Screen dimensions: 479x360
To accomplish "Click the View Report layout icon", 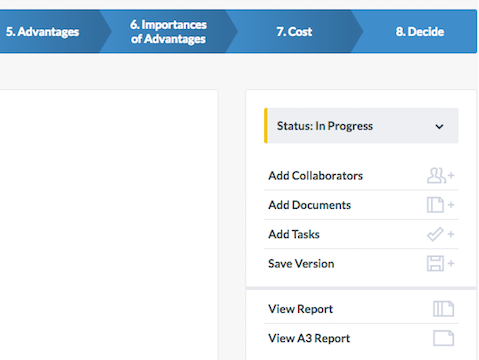I will point(443,309).
